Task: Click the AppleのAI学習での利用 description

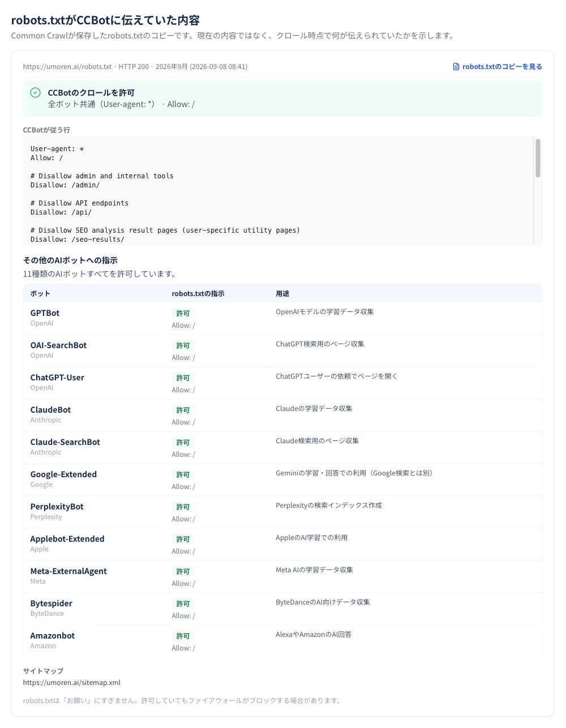Action: click(x=312, y=538)
